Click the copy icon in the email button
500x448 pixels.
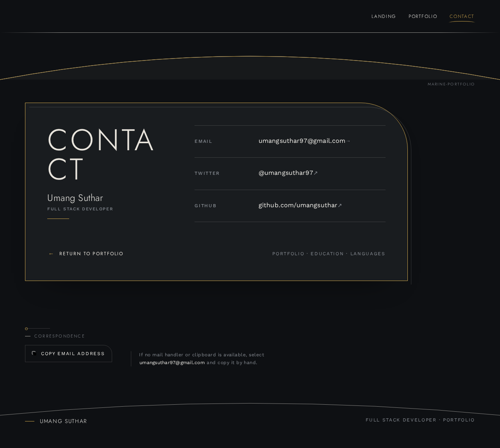tap(34, 354)
